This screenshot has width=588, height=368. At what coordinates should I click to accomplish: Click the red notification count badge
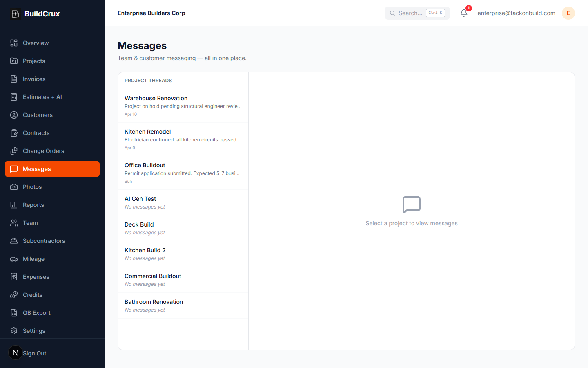click(469, 8)
